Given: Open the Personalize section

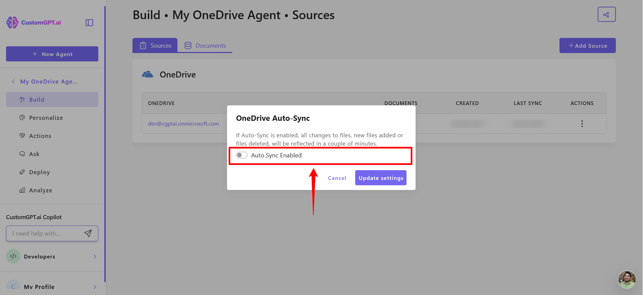Looking at the screenshot, I should [x=52, y=118].
